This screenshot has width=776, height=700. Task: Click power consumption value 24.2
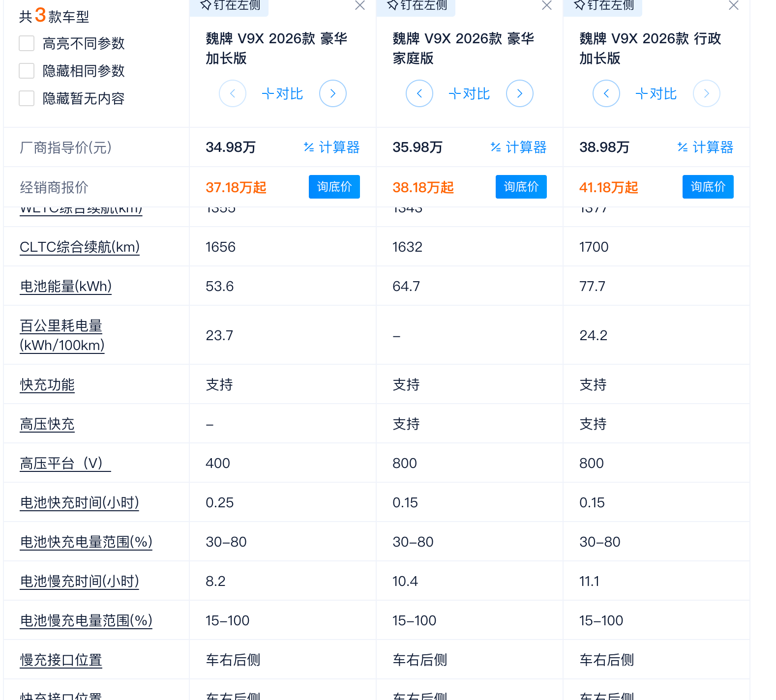[593, 335]
